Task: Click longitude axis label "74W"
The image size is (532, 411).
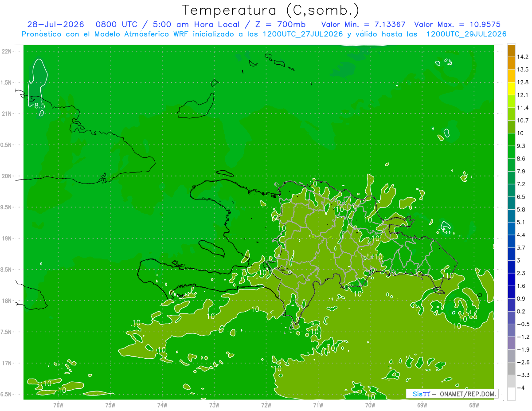Action: tap(162, 405)
